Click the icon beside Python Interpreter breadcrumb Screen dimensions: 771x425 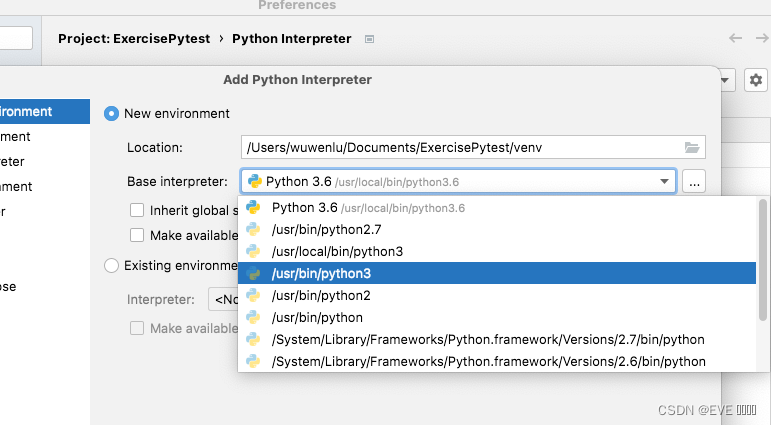tap(369, 40)
